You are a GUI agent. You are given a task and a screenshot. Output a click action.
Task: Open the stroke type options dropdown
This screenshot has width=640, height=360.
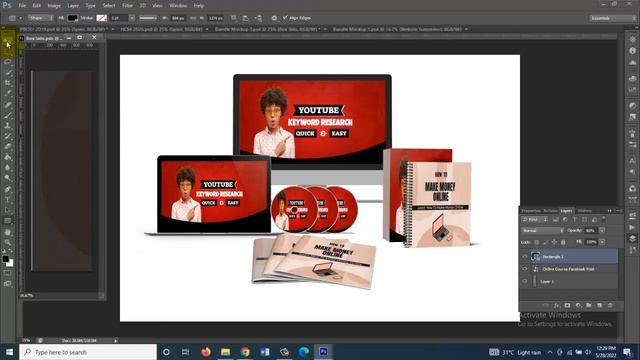tap(148, 18)
